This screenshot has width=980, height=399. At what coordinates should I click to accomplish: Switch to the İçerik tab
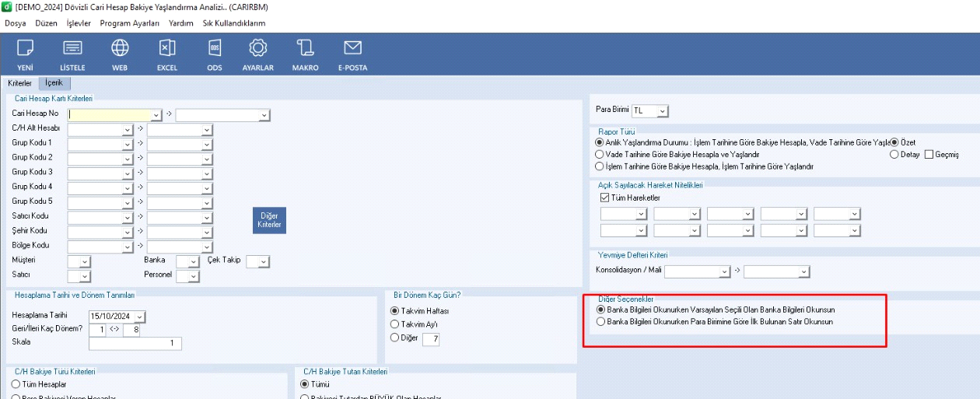(x=54, y=82)
